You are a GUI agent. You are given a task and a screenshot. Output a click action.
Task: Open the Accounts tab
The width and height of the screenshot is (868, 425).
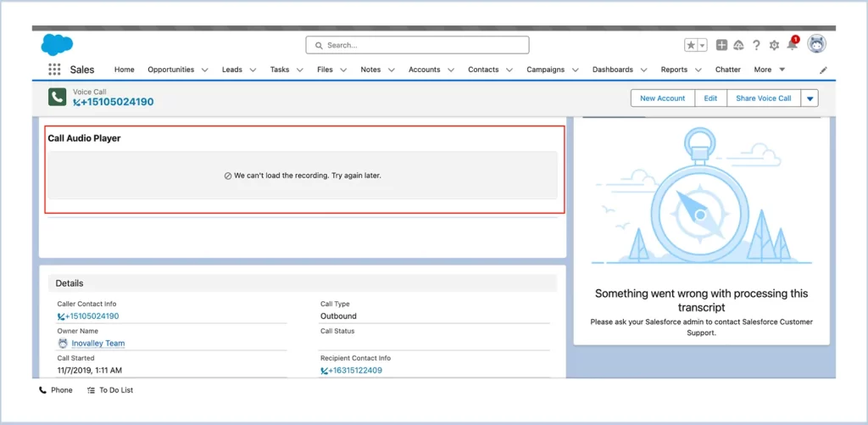tap(425, 70)
